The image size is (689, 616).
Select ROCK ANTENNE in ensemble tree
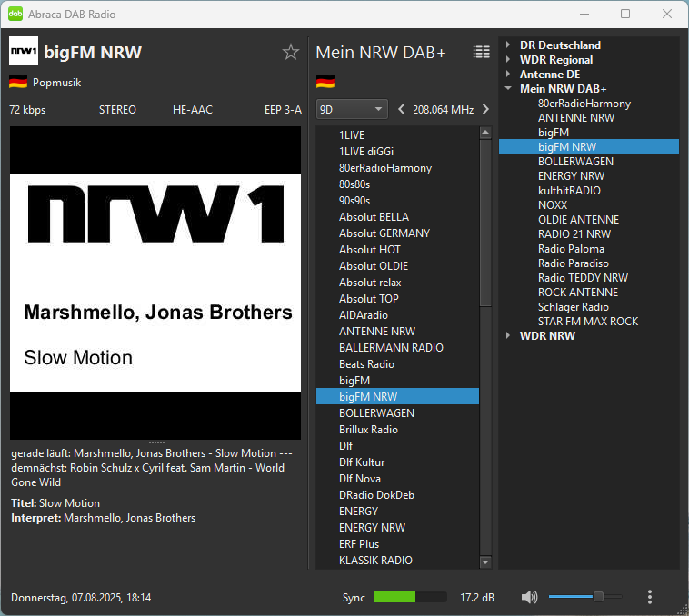577,293
